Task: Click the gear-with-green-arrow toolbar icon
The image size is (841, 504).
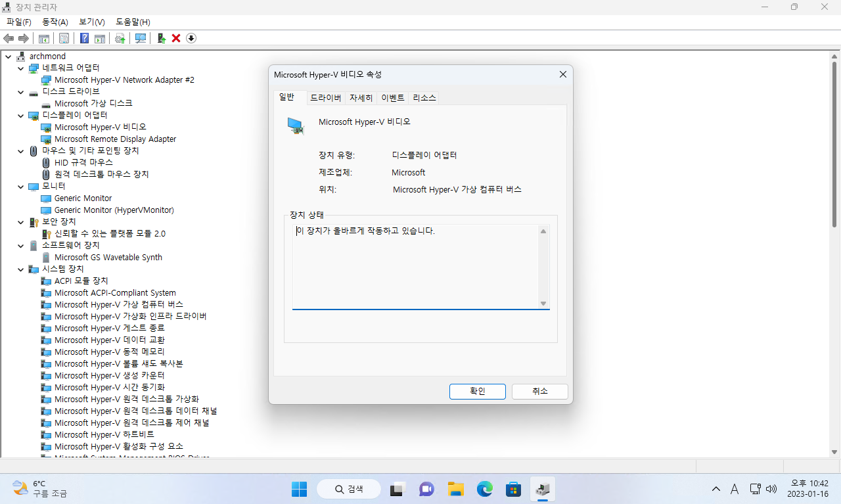Action: [120, 38]
